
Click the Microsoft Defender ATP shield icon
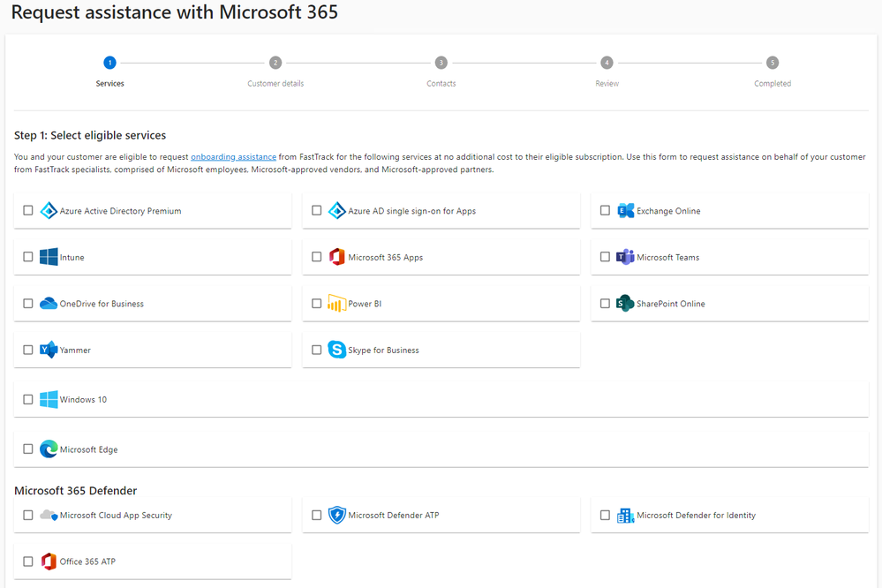(337, 515)
